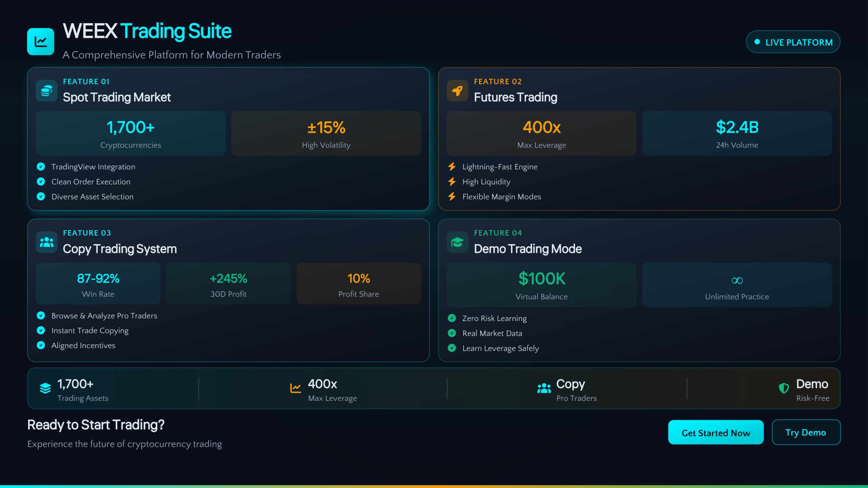Click the lightning icon next to High Liquidity

tap(452, 182)
